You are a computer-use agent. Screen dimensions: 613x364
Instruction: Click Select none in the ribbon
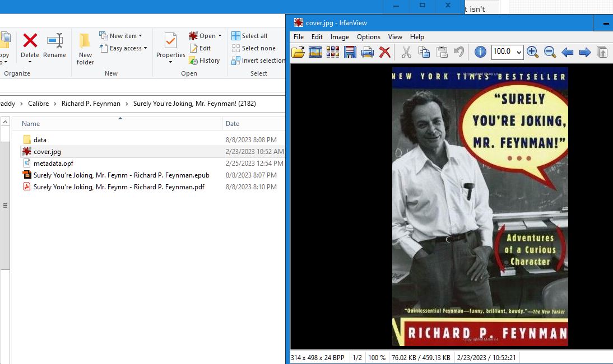(x=254, y=48)
